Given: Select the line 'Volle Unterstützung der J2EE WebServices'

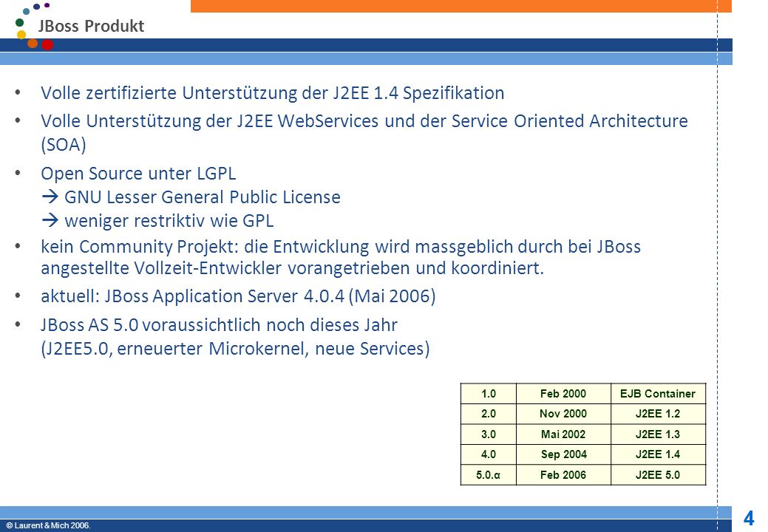Looking at the screenshot, I should 364,121.
